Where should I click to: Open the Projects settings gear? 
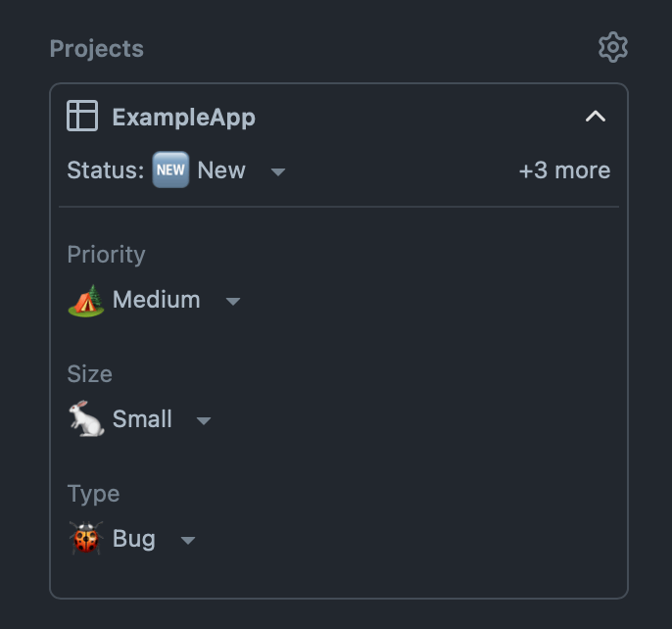click(x=613, y=47)
